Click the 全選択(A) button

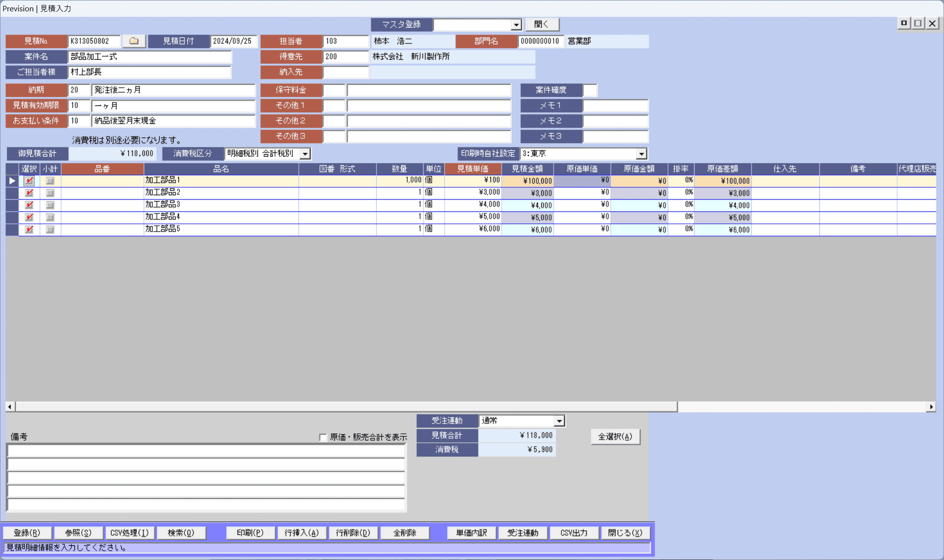(615, 436)
